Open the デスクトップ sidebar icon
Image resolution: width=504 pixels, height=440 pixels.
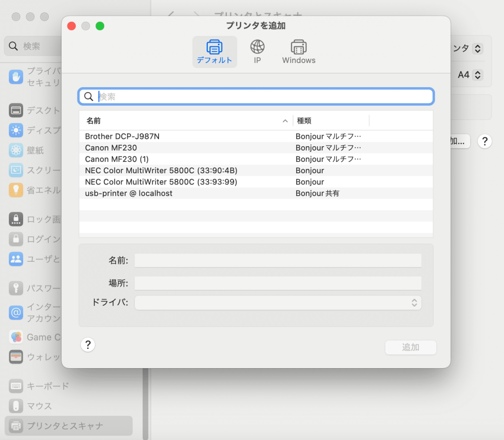tap(16, 111)
